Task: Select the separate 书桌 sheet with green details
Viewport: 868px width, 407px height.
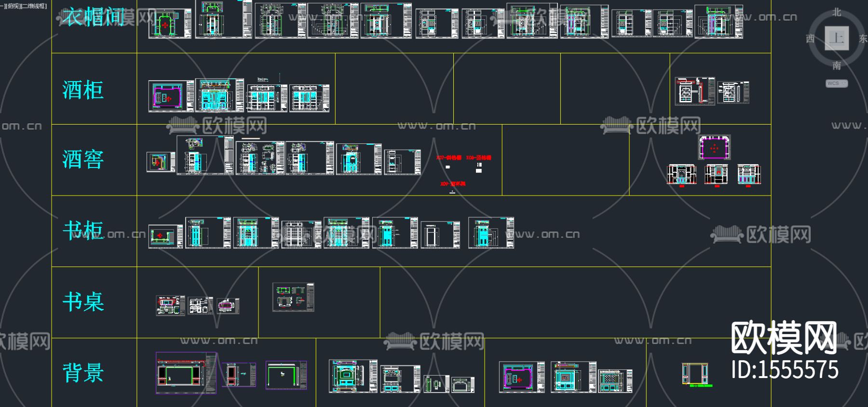Action: click(293, 297)
